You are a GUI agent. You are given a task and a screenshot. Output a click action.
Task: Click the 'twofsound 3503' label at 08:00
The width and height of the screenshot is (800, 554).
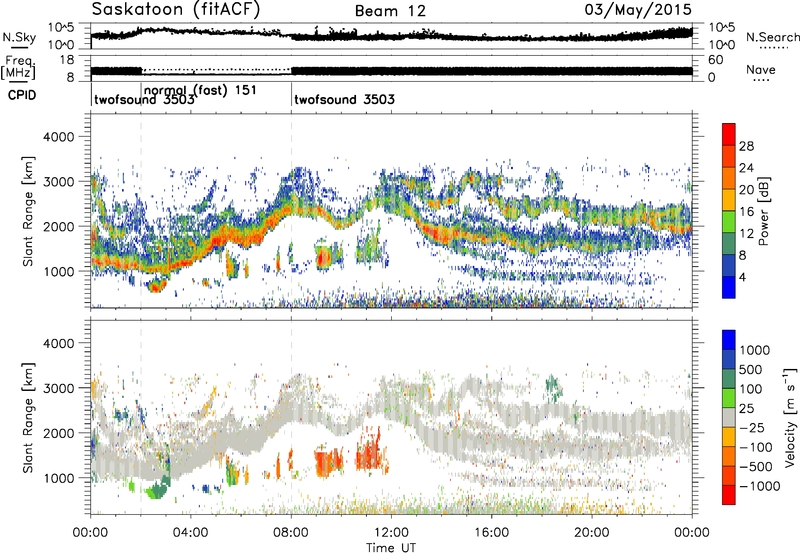coord(344,99)
